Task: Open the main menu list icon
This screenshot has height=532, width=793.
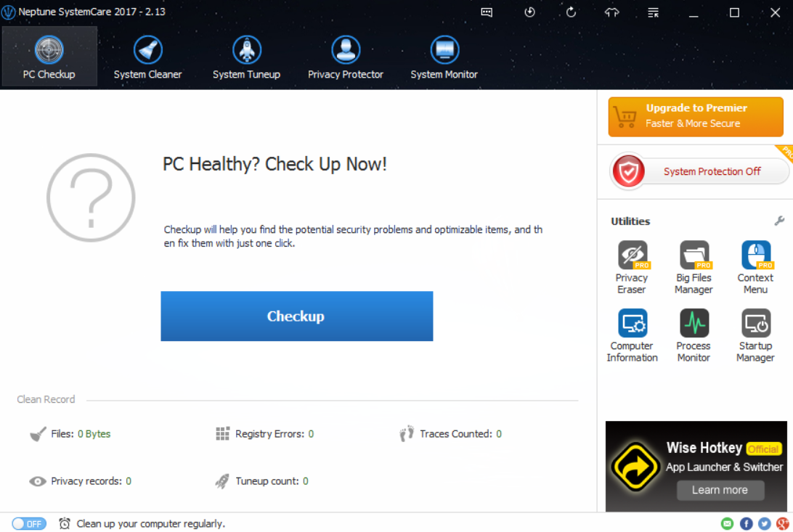Action: pyautogui.click(x=654, y=12)
